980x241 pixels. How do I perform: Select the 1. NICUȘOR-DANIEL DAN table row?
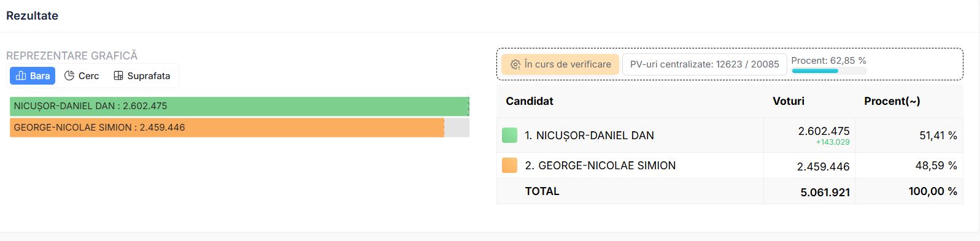pos(730,136)
